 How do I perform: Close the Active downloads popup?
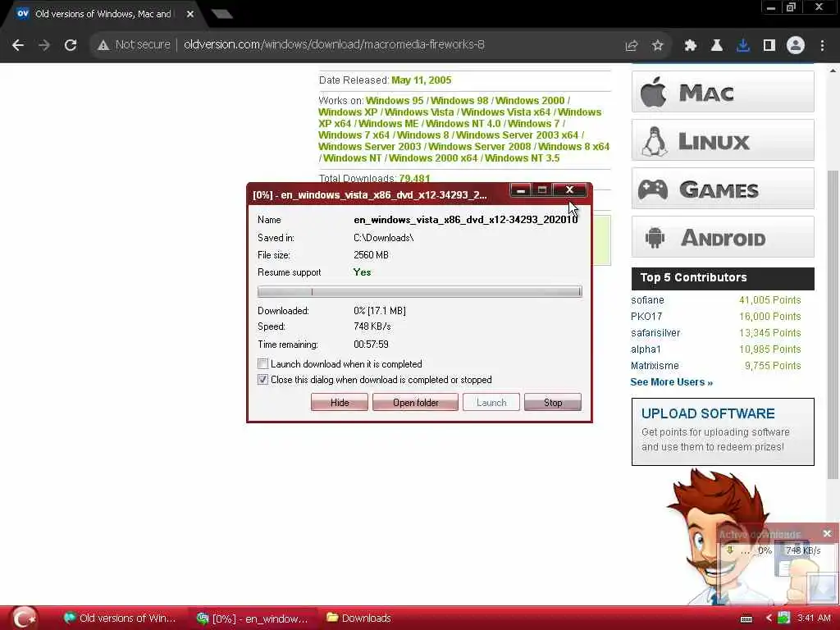827,533
